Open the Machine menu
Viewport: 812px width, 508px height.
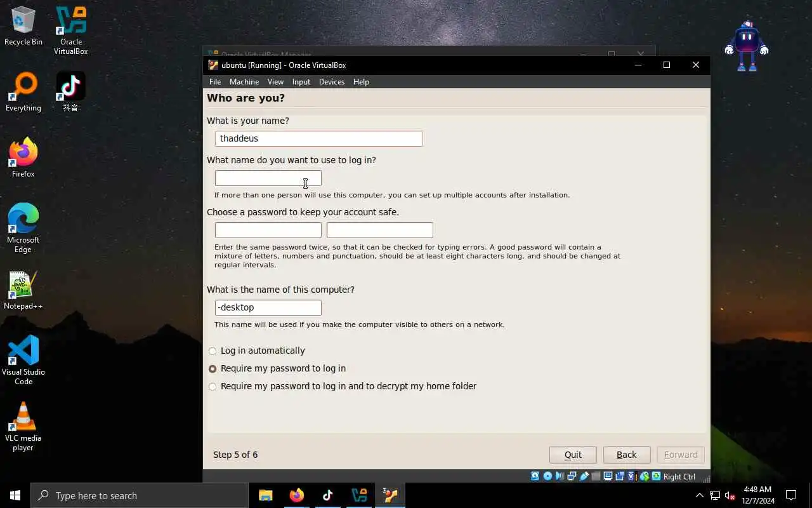pos(244,82)
